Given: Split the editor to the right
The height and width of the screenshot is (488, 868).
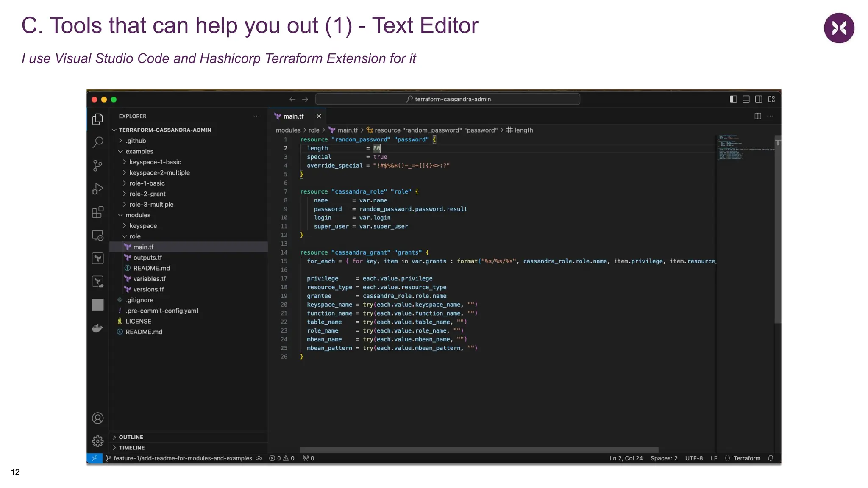Looking at the screenshot, I should coord(758,116).
